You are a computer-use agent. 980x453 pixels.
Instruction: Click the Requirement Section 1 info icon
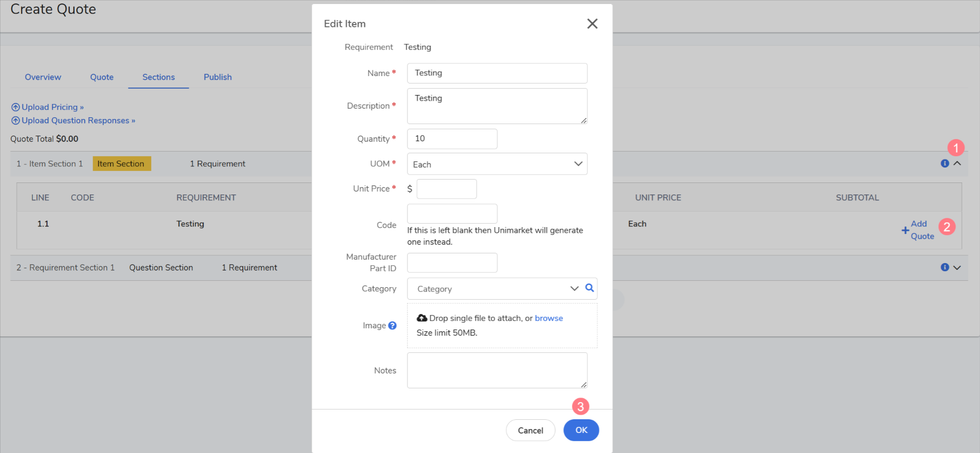coord(945,268)
